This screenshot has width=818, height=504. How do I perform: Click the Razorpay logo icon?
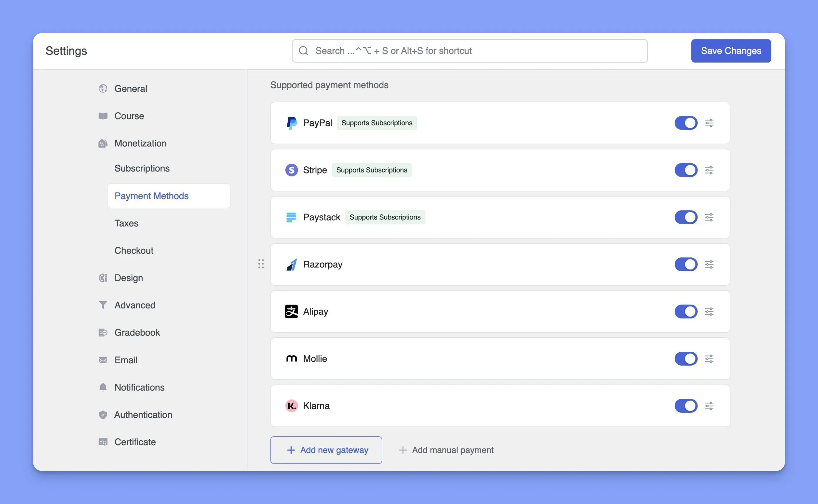tap(291, 265)
